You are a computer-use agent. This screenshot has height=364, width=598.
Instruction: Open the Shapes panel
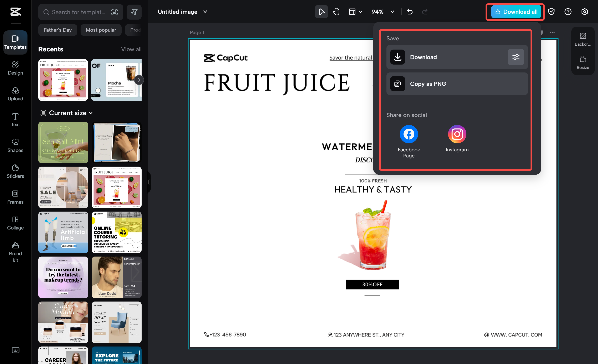click(x=15, y=146)
